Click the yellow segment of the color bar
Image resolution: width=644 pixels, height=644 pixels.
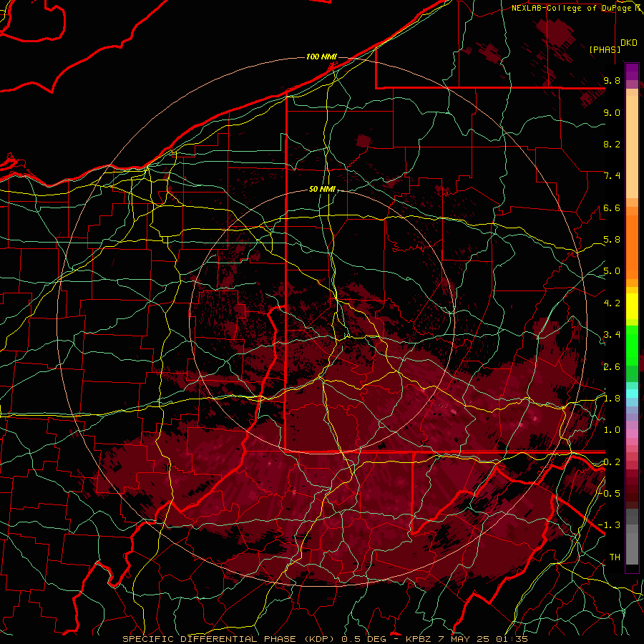click(x=632, y=306)
